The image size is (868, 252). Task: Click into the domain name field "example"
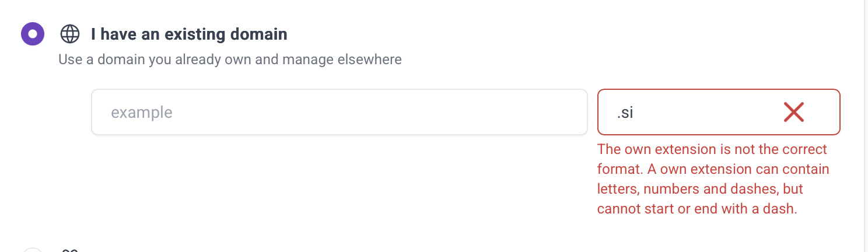coord(338,112)
